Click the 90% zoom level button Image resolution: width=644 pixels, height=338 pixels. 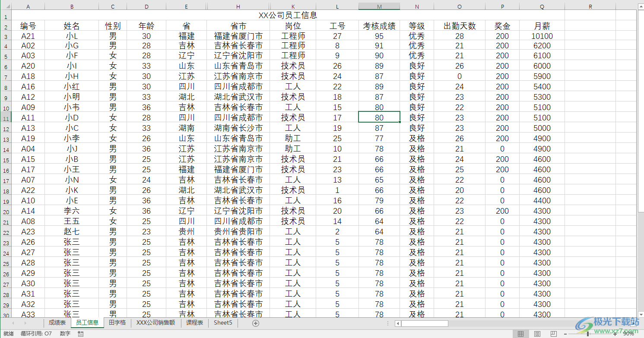point(628,334)
